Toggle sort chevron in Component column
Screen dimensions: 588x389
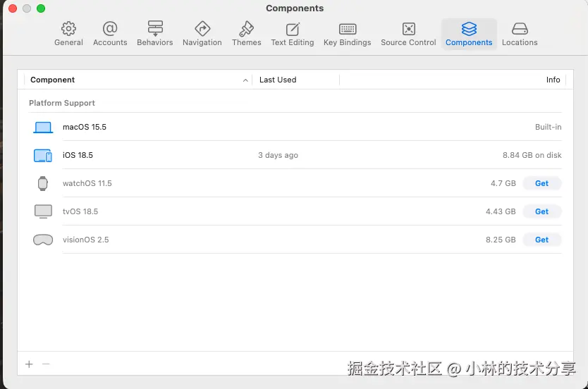(x=245, y=80)
